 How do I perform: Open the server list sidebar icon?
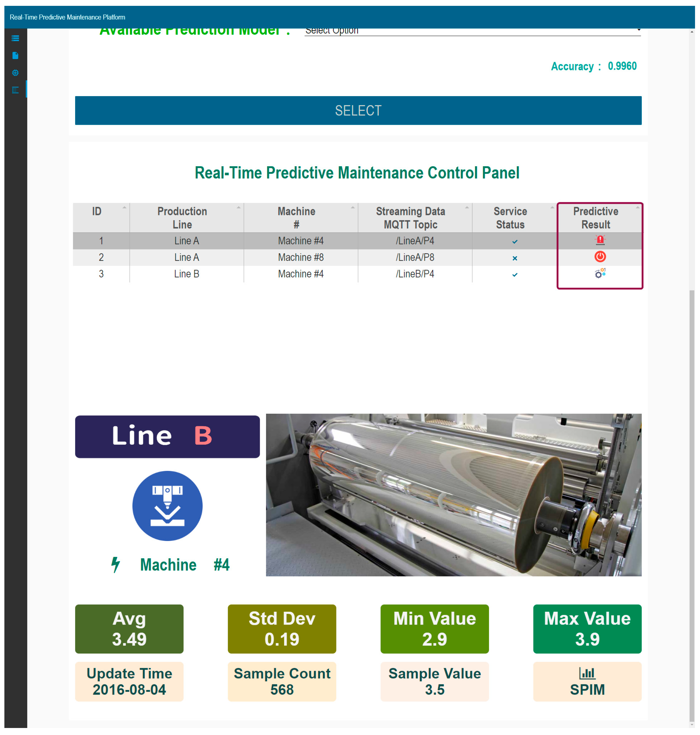15,38
